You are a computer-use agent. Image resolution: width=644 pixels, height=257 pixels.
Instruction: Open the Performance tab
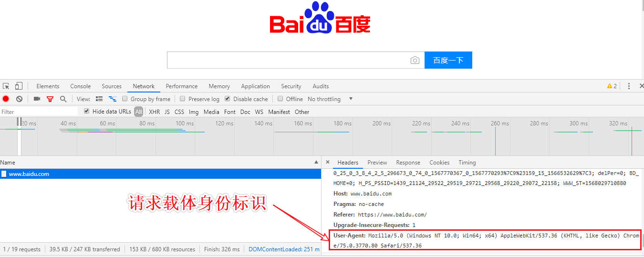(x=182, y=86)
